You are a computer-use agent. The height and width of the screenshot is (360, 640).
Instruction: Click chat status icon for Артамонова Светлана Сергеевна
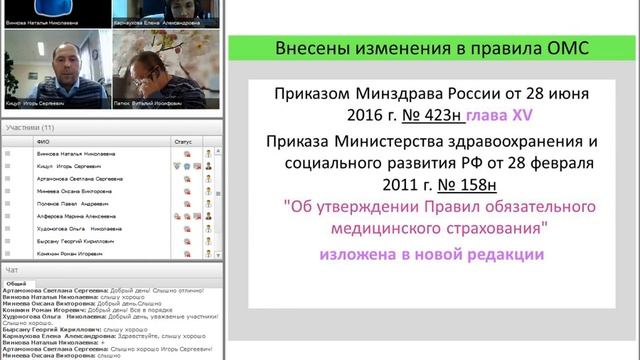187,179
